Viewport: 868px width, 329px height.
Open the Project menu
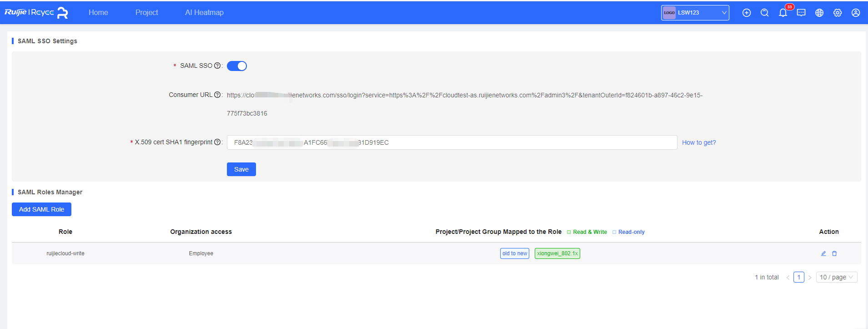coord(146,12)
